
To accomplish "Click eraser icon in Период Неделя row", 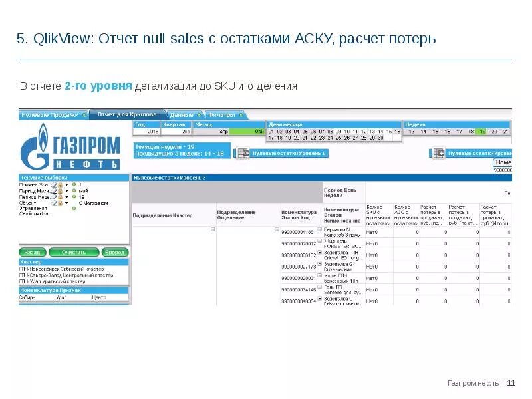I will point(54,197).
